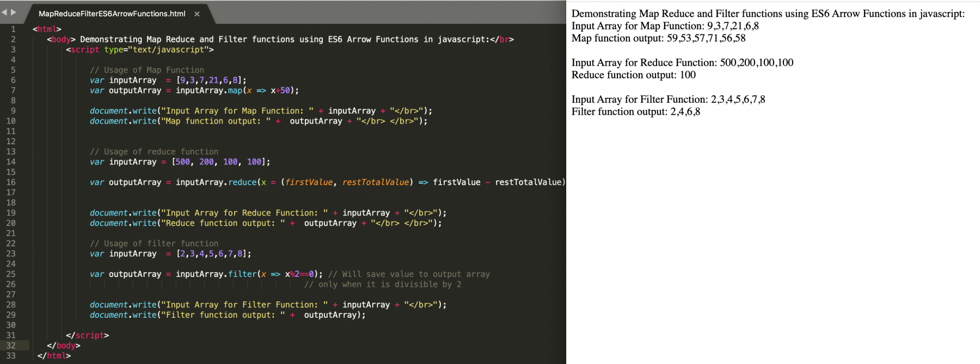The width and height of the screenshot is (980, 364).
Task: Click browser text 'Input Array for Filter Function'
Action: 640,100
